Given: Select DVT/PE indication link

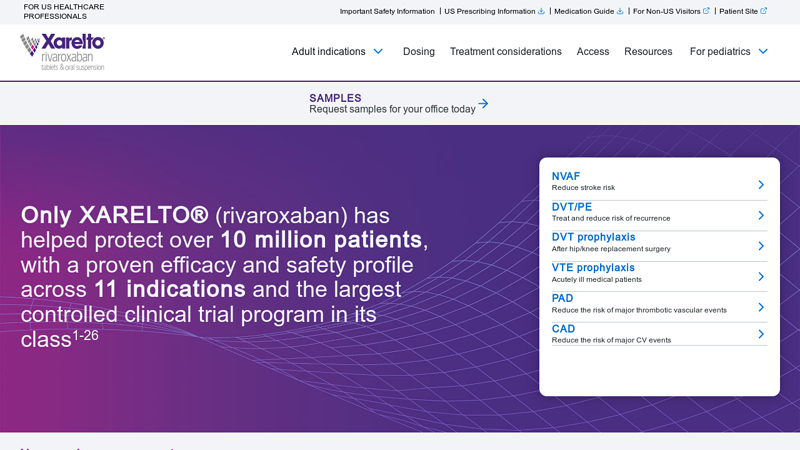Looking at the screenshot, I should 571,207.
